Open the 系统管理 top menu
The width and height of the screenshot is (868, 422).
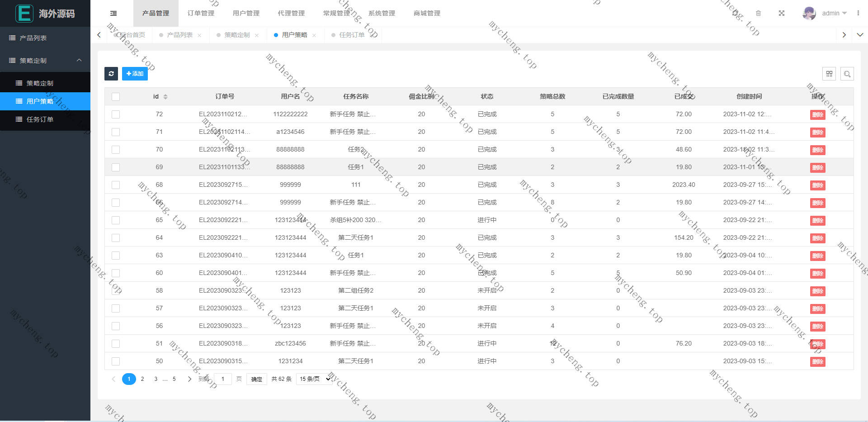pyautogui.click(x=382, y=14)
